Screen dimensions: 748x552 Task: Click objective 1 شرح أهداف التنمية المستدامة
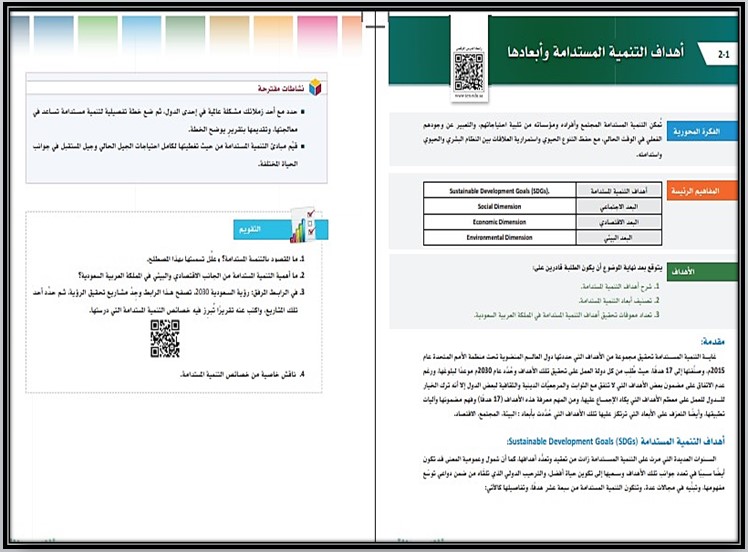pos(620,286)
